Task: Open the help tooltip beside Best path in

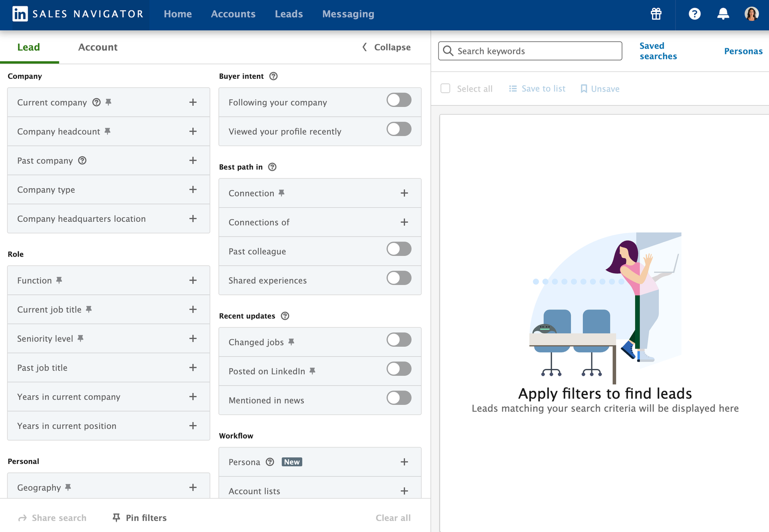Action: (x=272, y=167)
